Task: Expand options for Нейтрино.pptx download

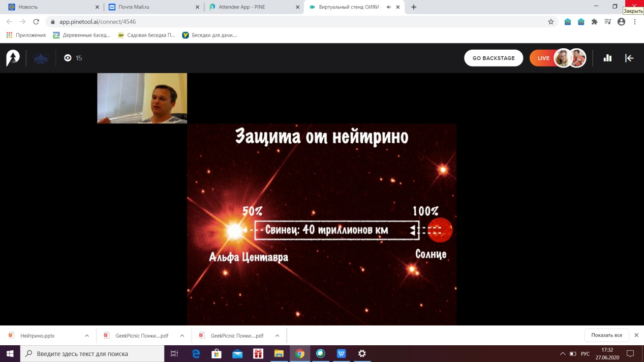Action: coord(87,336)
